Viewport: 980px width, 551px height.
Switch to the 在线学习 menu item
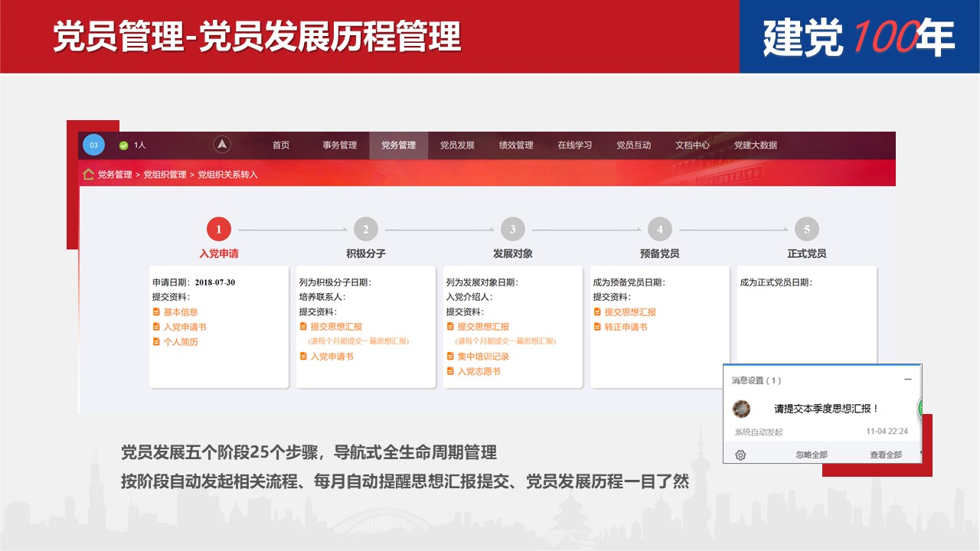[574, 145]
